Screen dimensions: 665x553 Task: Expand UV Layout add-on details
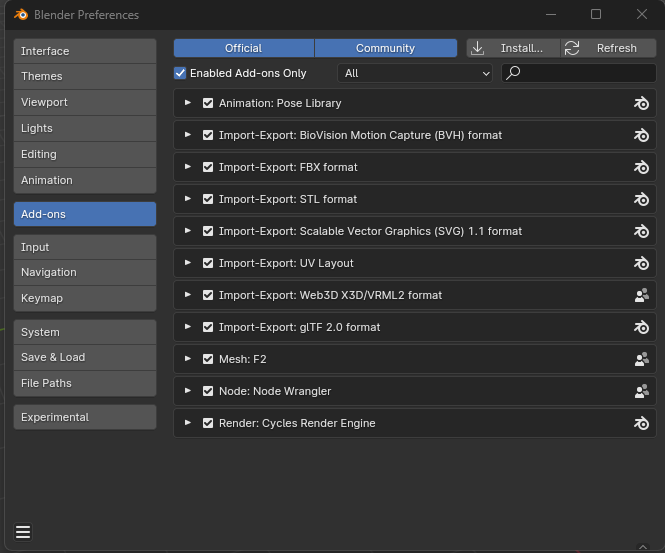tap(187, 263)
